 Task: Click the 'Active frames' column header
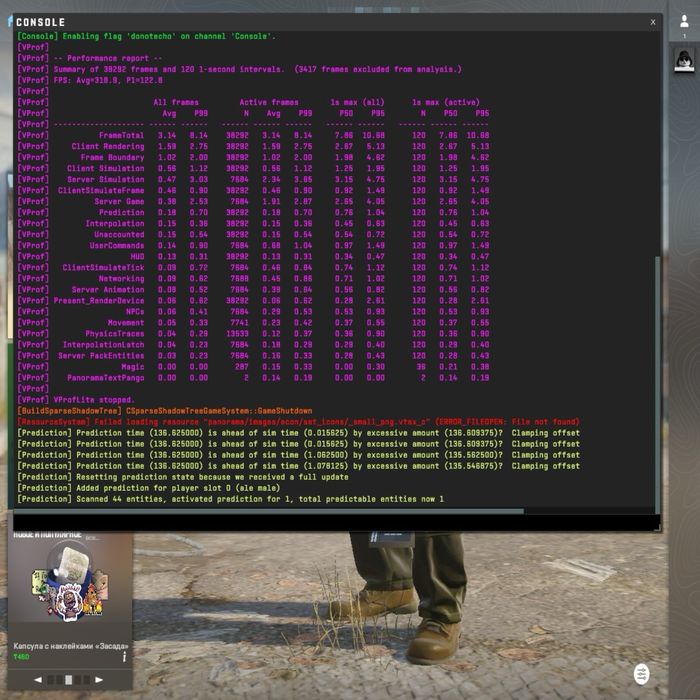coord(269,102)
